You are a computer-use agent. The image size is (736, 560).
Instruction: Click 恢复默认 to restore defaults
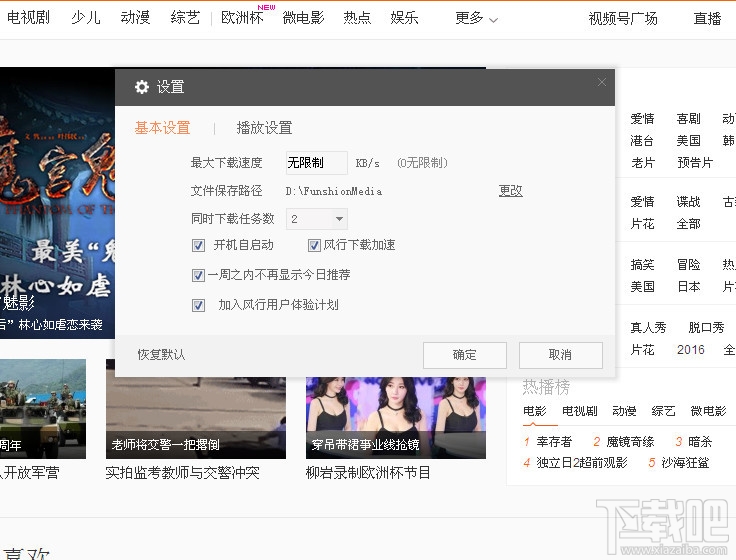[x=161, y=354]
